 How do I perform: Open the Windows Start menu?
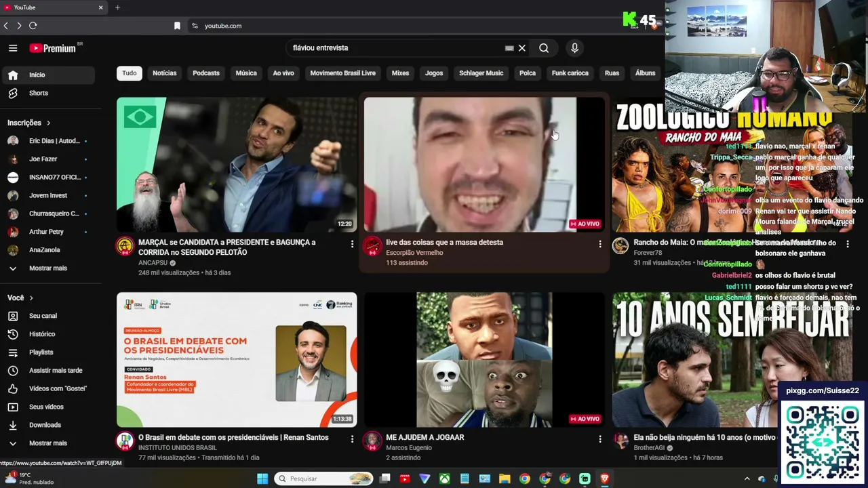[x=262, y=479]
